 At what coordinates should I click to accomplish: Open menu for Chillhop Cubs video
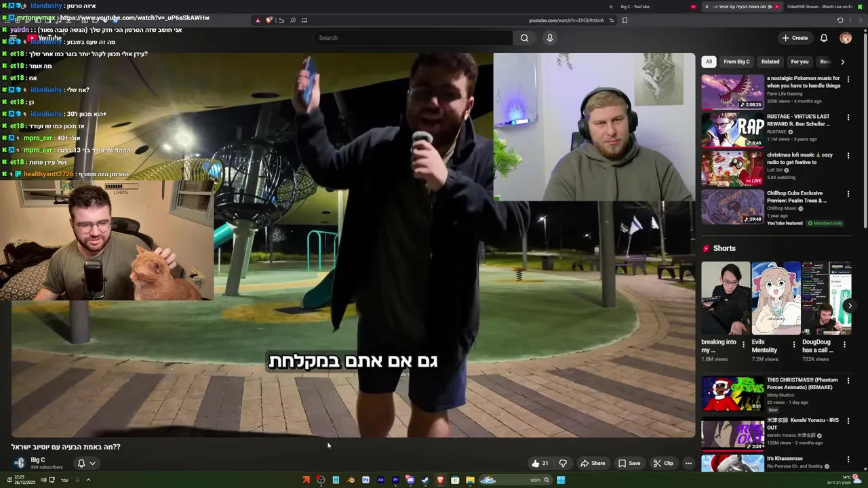click(848, 194)
